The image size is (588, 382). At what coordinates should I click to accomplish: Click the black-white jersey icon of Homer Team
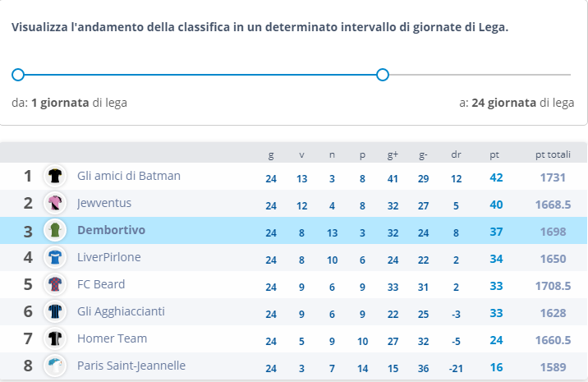pyautogui.click(x=55, y=338)
